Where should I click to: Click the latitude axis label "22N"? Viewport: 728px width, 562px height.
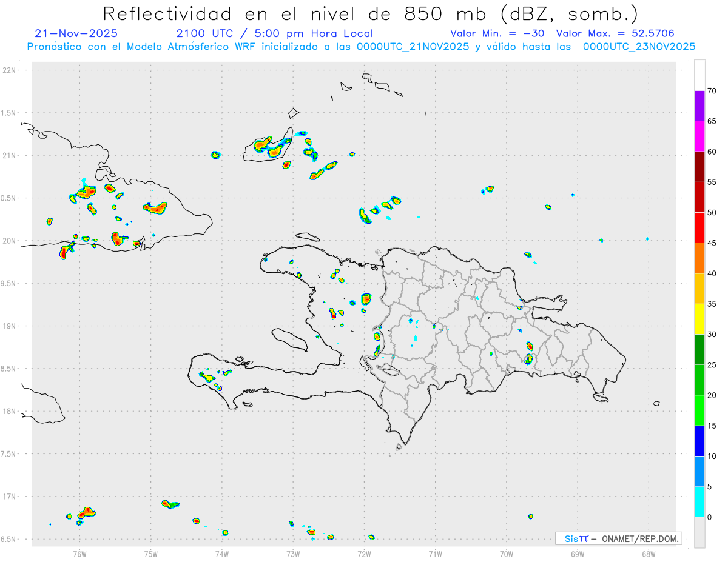pos(10,70)
